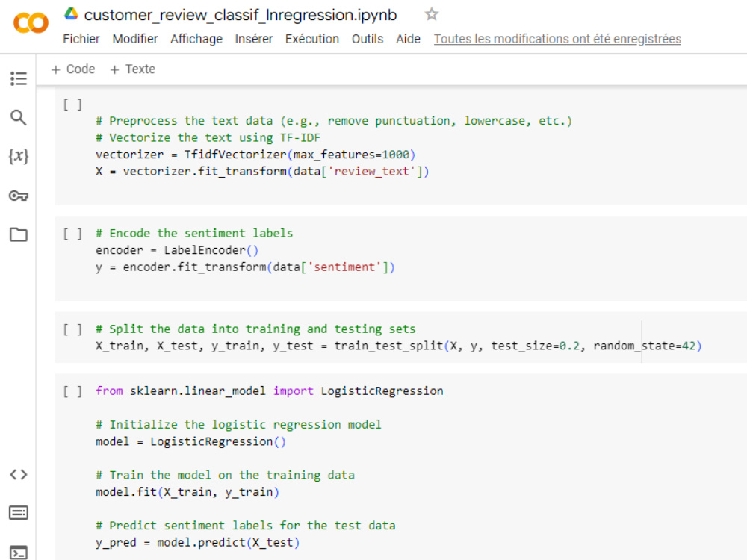Click the line 'vectorizer = TfidfVectorizer(max_features=1000)'
This screenshot has height=560, width=747.
[255, 155]
